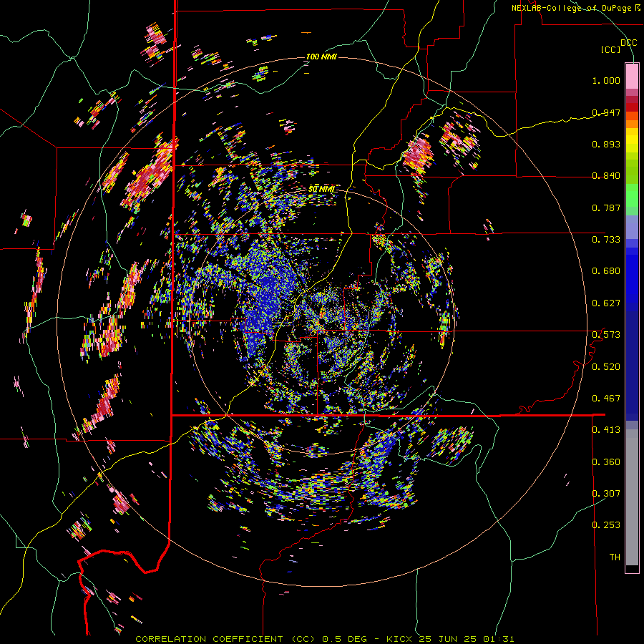Select the 0.840 legend value
This screenshot has width=644, height=644.
[x=606, y=176]
